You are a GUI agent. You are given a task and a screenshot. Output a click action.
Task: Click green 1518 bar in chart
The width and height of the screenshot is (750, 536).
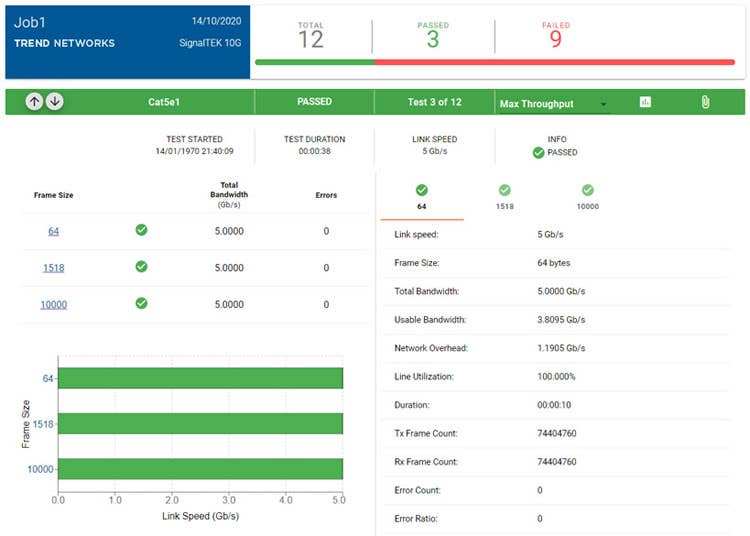[x=200, y=424]
